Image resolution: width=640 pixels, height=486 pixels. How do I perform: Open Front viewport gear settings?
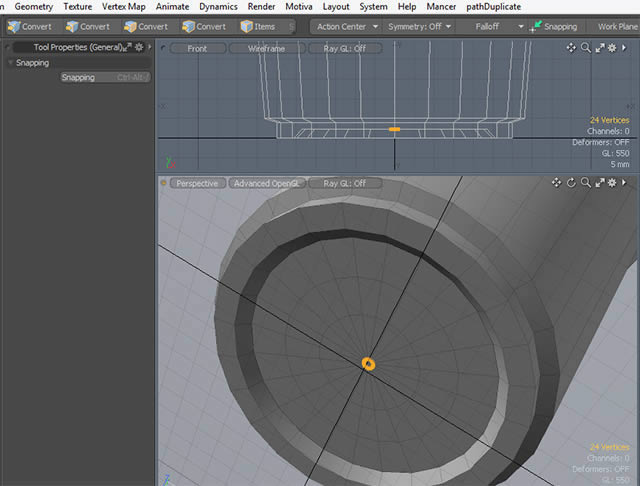click(612, 48)
